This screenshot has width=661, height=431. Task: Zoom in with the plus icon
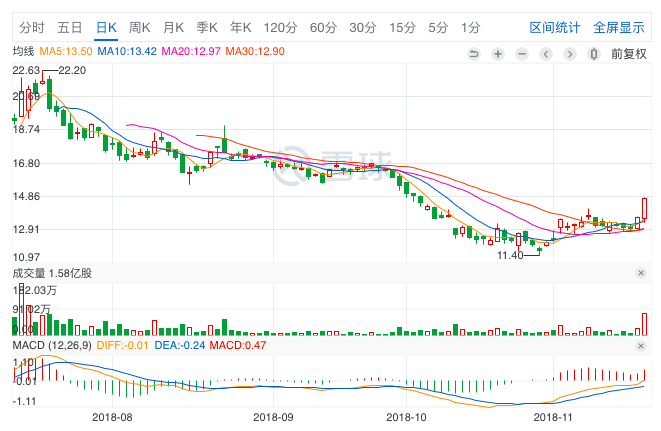click(498, 54)
